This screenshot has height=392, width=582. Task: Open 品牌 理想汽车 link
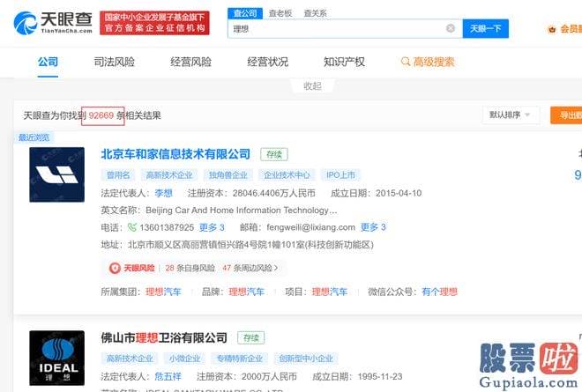pyautogui.click(x=246, y=292)
